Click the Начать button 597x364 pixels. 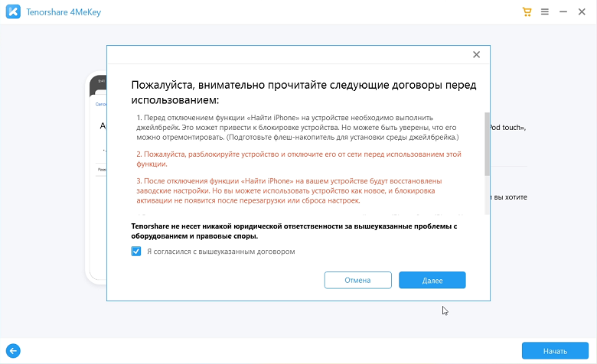pos(555,351)
